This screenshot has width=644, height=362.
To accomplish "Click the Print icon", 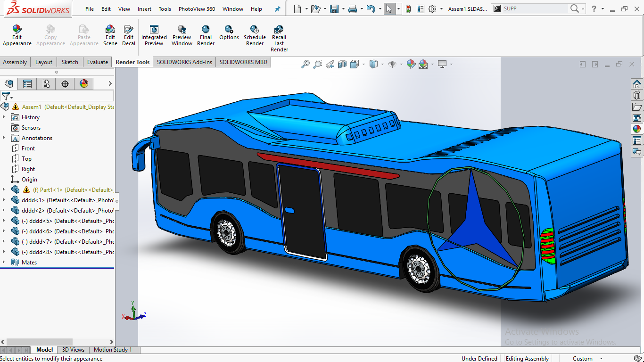I will [x=352, y=8].
